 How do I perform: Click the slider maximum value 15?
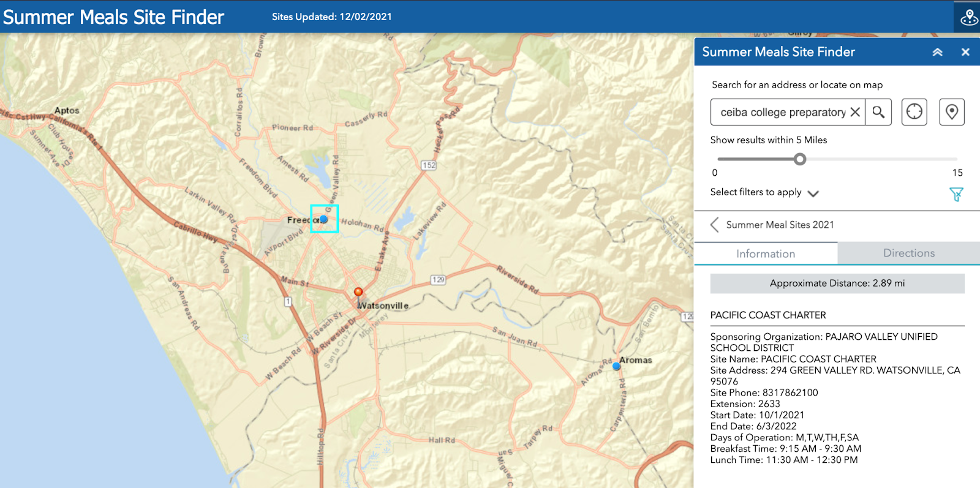point(957,173)
